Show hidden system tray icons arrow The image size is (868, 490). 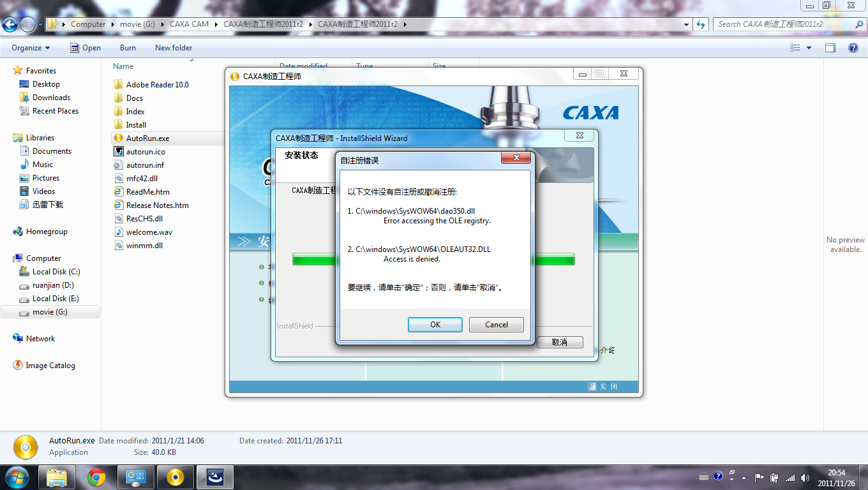744,477
